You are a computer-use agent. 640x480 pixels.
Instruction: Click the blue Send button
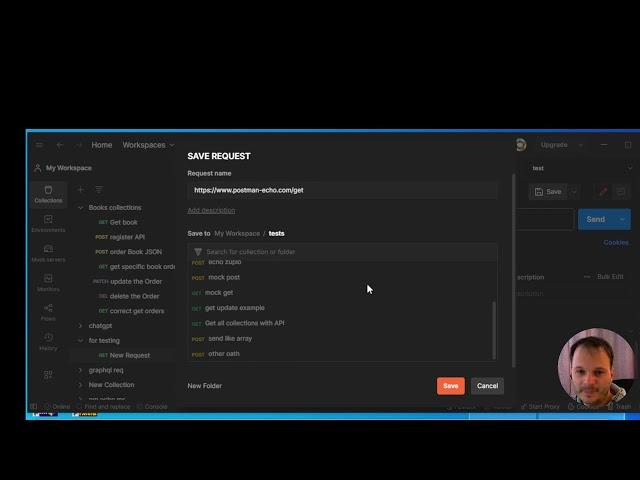pos(596,219)
